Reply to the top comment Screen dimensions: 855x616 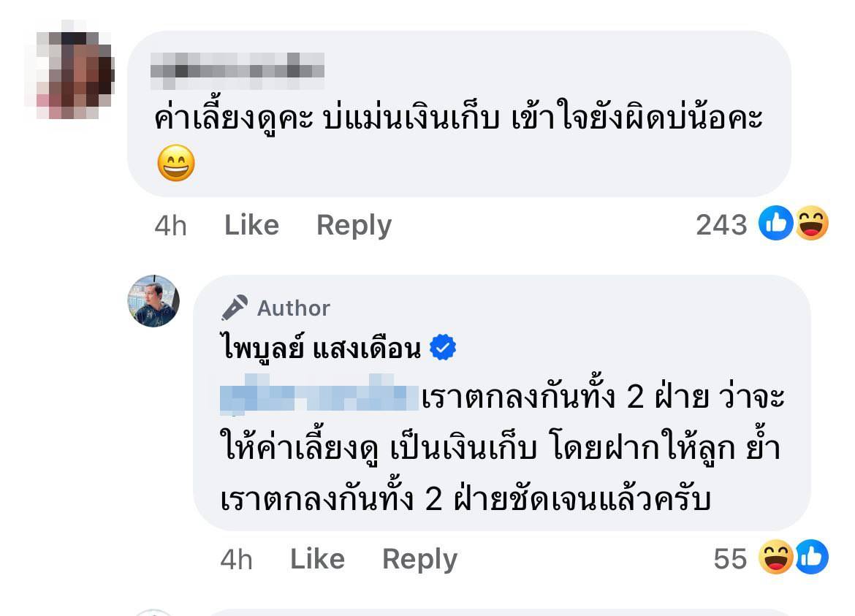coord(354,225)
